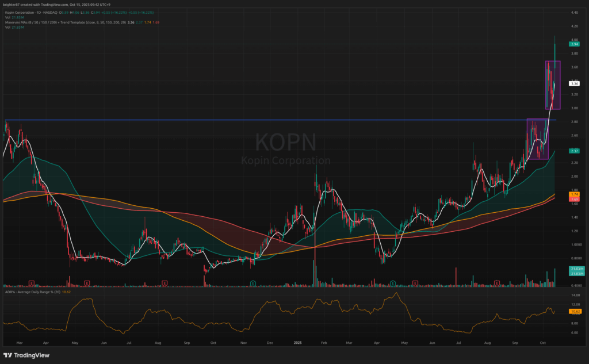Click the green earnings marker in April 2025
Image resolution: width=589 pixels, height=364 pixels.
[392, 283]
